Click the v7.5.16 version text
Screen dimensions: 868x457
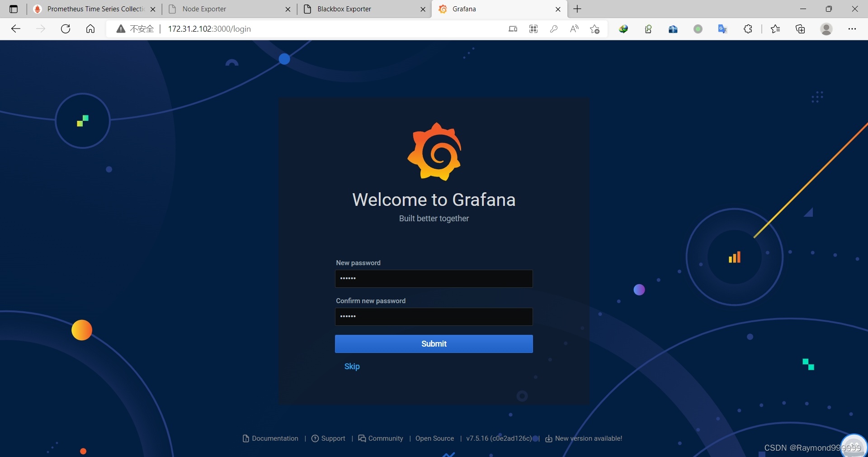499,438
